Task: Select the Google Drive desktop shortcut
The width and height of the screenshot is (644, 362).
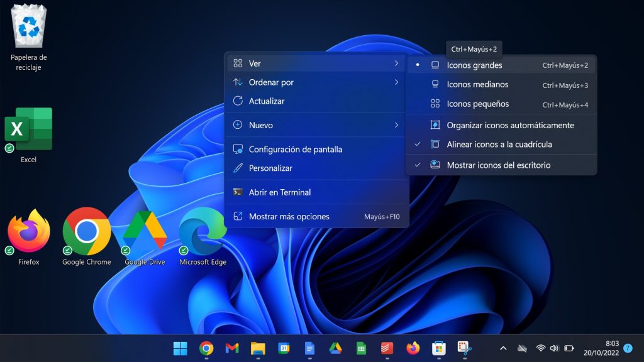Action: click(145, 237)
